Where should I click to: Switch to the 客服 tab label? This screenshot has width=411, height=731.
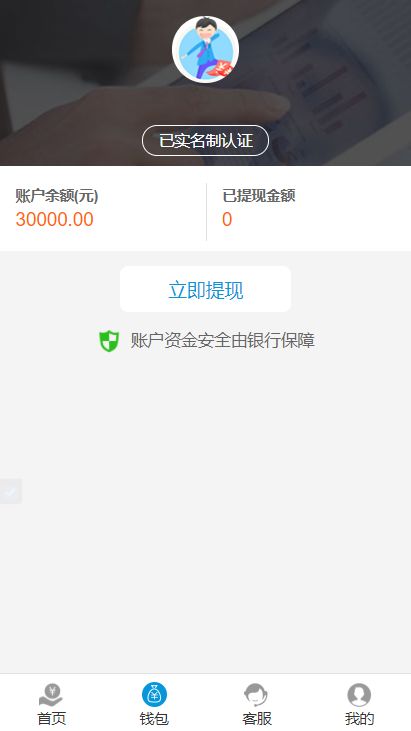point(257,718)
